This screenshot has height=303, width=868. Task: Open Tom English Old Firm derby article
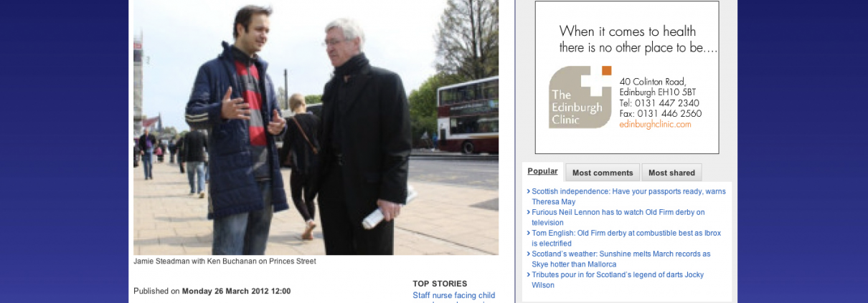626,238
